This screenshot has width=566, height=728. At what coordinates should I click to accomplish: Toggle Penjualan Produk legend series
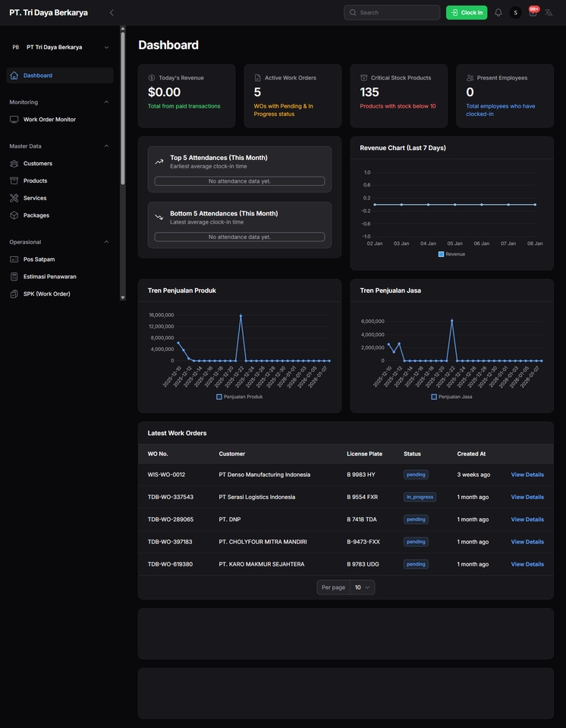click(239, 397)
